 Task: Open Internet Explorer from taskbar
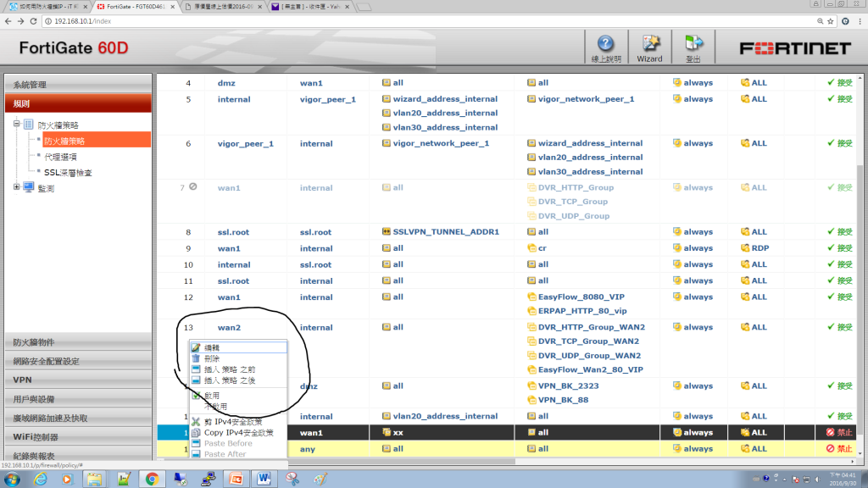coord(41,479)
